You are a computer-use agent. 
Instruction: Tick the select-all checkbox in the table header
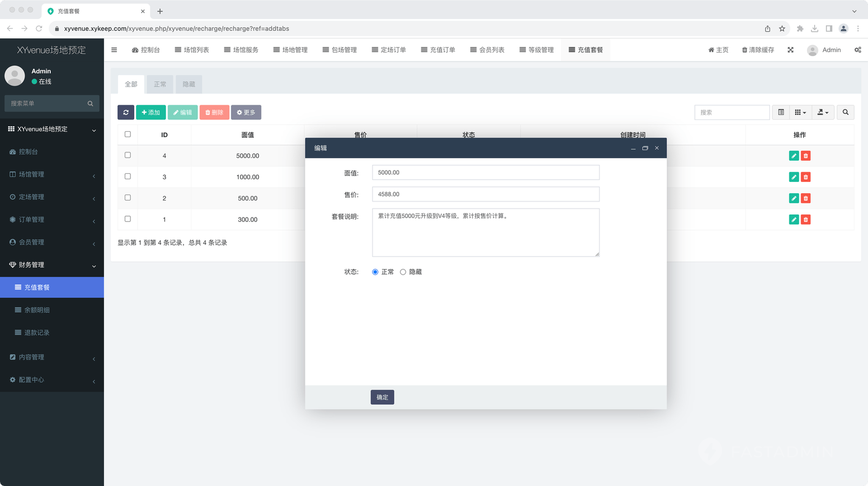tap(128, 134)
